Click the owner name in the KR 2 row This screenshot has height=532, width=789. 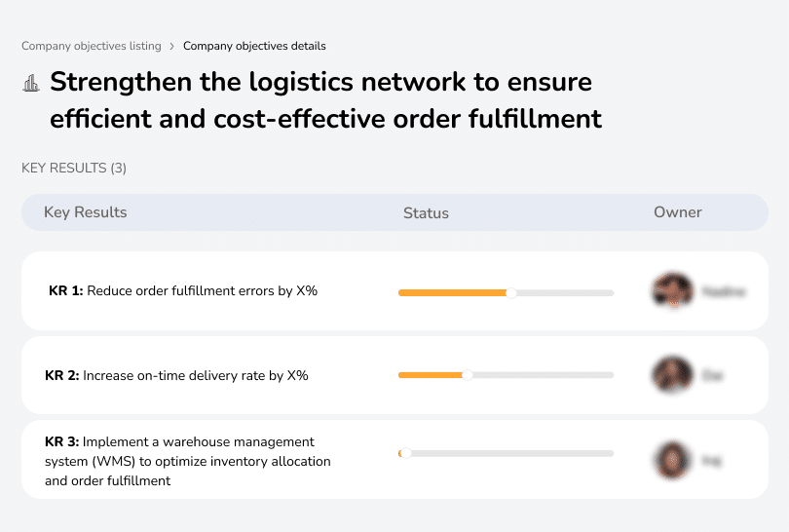[712, 374]
